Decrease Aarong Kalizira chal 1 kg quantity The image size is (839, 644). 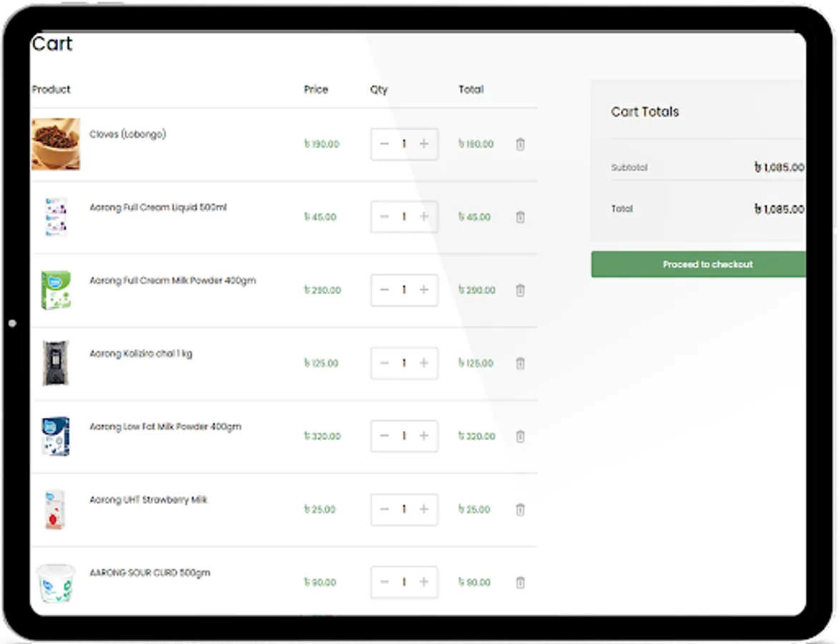pos(384,362)
